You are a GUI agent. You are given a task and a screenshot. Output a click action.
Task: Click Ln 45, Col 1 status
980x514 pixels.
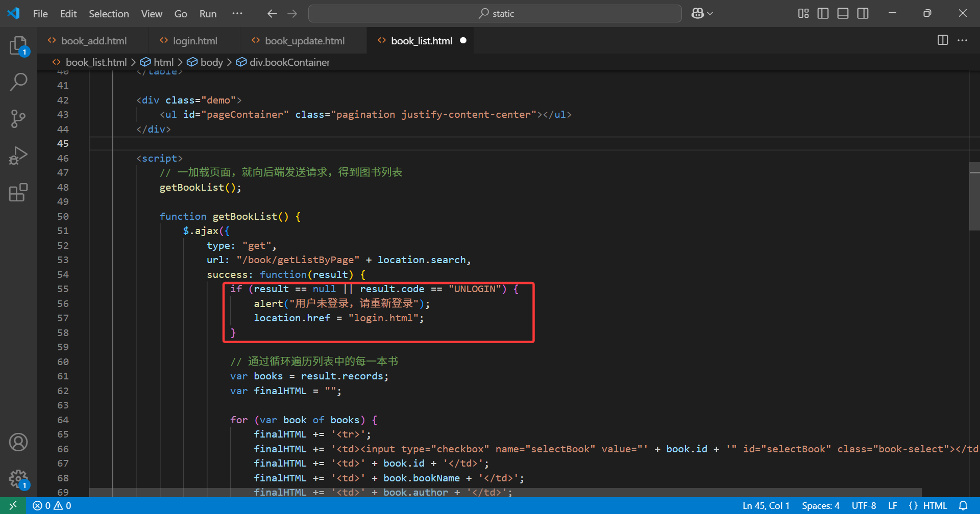766,505
